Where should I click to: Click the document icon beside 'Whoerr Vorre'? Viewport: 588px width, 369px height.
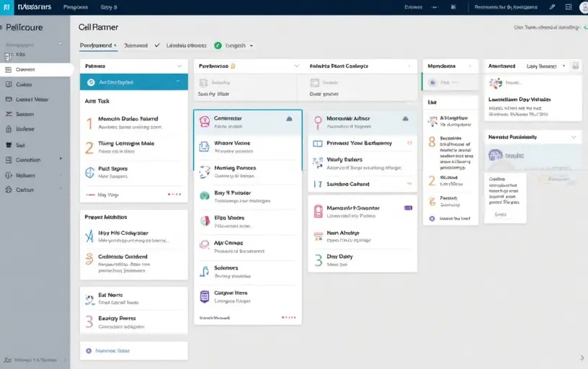click(x=204, y=146)
